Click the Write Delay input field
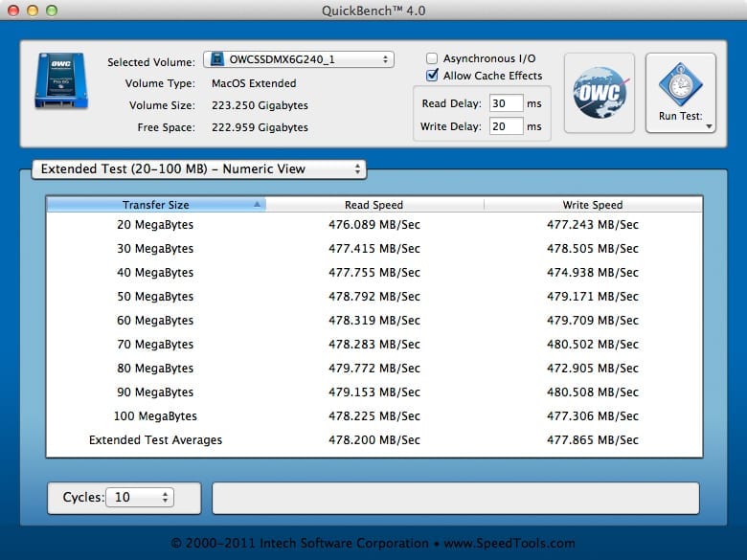This screenshot has width=747, height=560. click(x=506, y=126)
